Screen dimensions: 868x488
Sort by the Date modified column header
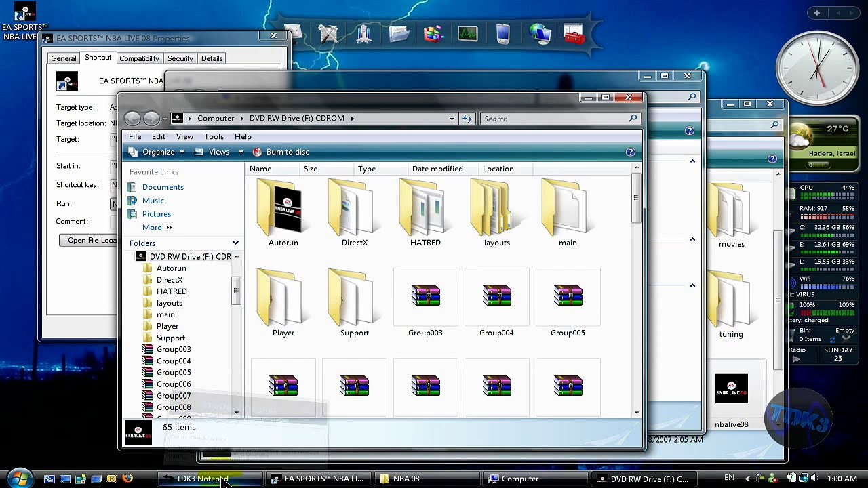(441, 169)
